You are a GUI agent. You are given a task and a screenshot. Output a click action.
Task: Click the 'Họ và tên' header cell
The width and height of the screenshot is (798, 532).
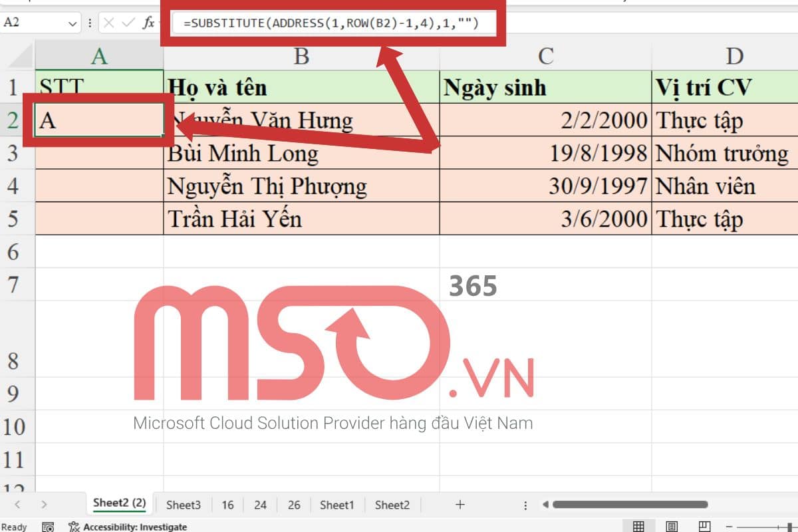tap(301, 87)
